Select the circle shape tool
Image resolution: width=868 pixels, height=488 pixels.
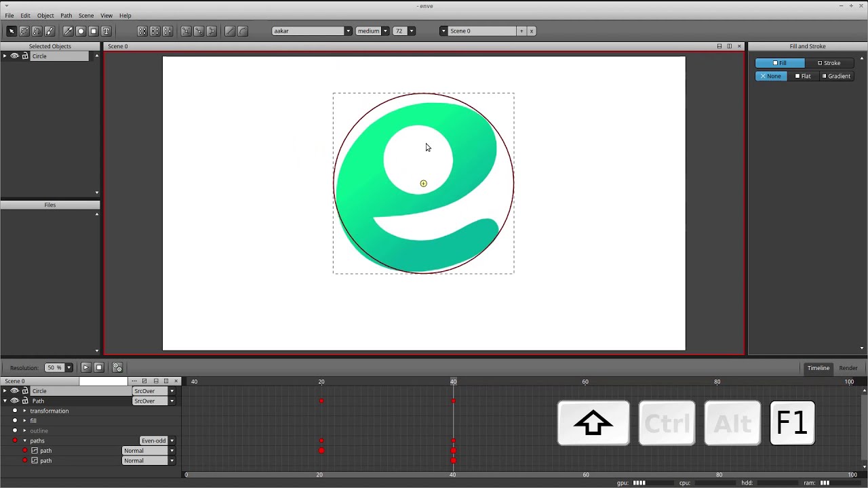tap(81, 31)
